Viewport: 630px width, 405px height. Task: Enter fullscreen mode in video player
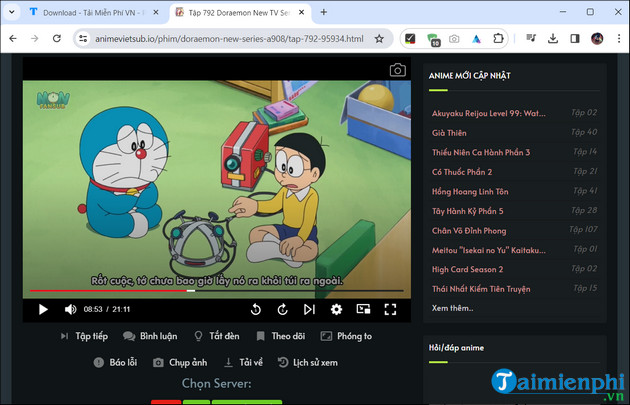(x=390, y=309)
